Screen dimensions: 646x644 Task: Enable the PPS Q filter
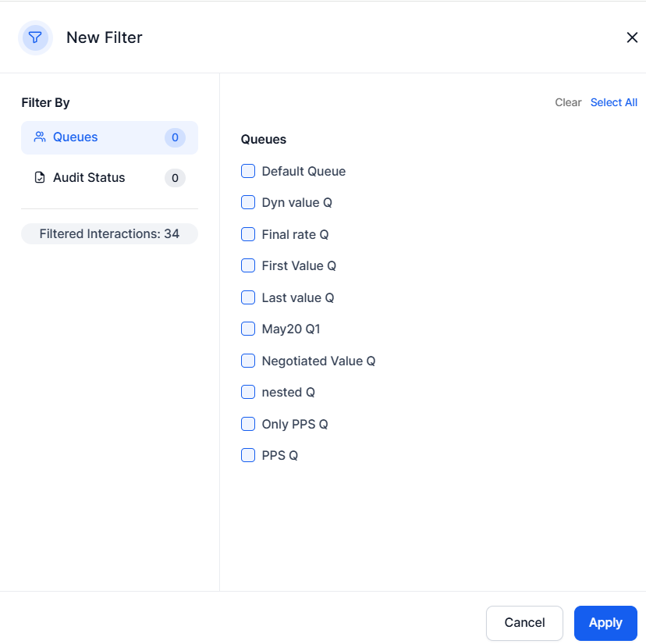click(247, 454)
